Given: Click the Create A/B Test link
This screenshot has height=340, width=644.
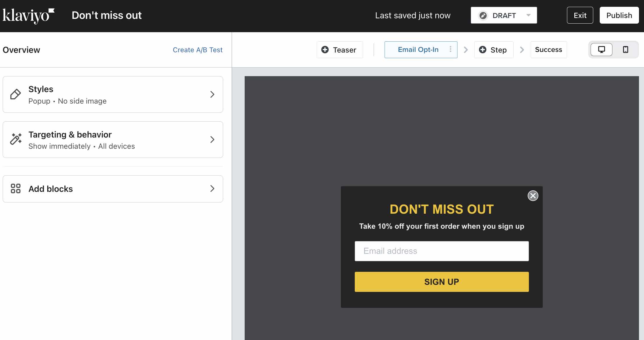Looking at the screenshot, I should [198, 50].
